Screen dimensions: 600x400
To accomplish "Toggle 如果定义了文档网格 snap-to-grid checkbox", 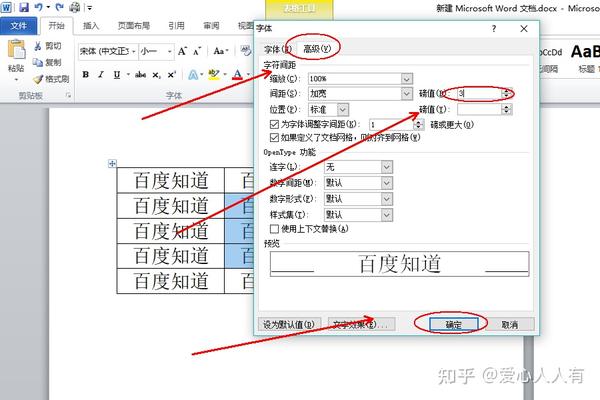I will coord(274,137).
